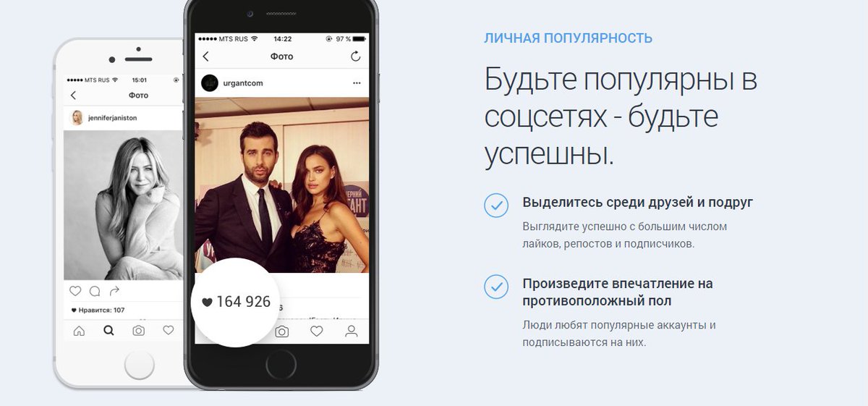Open the three-dots menu on the urgantcom post
This screenshot has height=406, width=868.
[x=356, y=83]
